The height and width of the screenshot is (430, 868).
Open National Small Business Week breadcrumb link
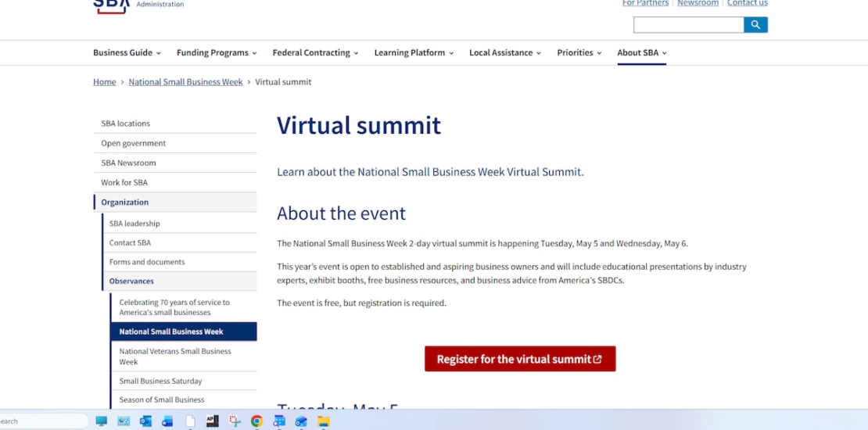pos(185,82)
